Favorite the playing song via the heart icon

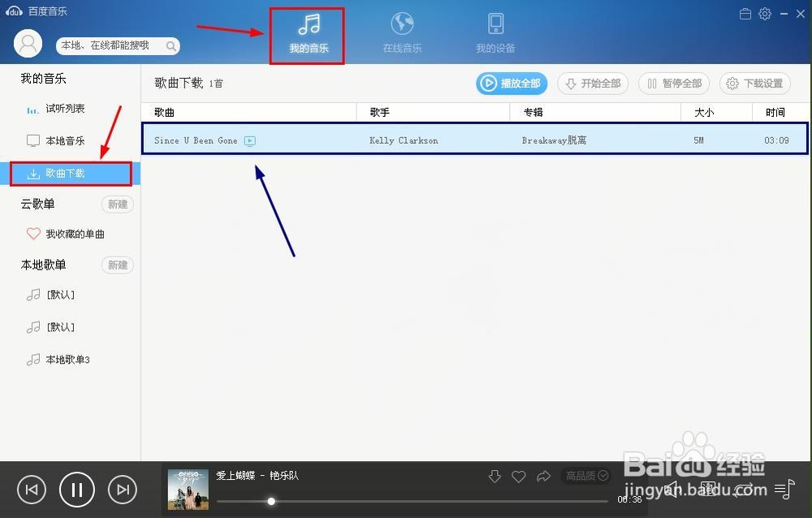[518, 477]
